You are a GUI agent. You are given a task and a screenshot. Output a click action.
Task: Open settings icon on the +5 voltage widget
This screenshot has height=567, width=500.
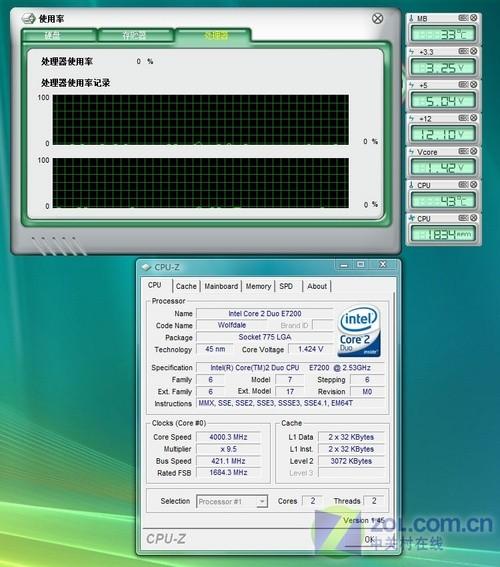[463, 84]
